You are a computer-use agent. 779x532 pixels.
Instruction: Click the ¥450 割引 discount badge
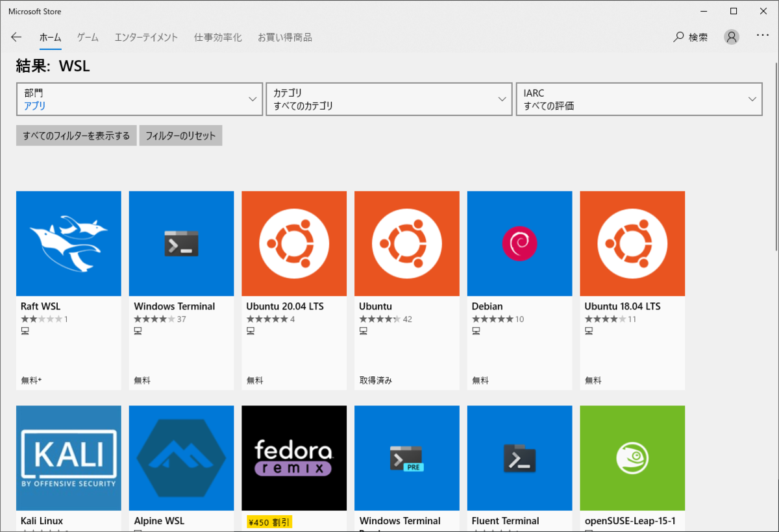click(x=269, y=522)
